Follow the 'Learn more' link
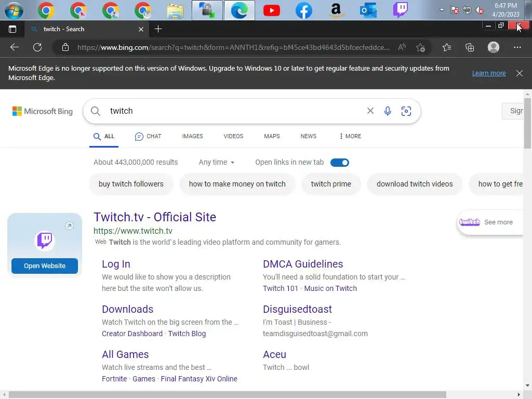532x399 pixels. coord(489,73)
